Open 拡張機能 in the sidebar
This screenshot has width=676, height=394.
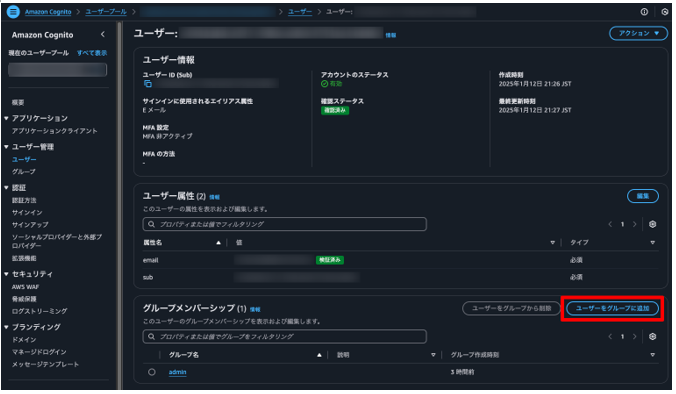[x=24, y=258]
